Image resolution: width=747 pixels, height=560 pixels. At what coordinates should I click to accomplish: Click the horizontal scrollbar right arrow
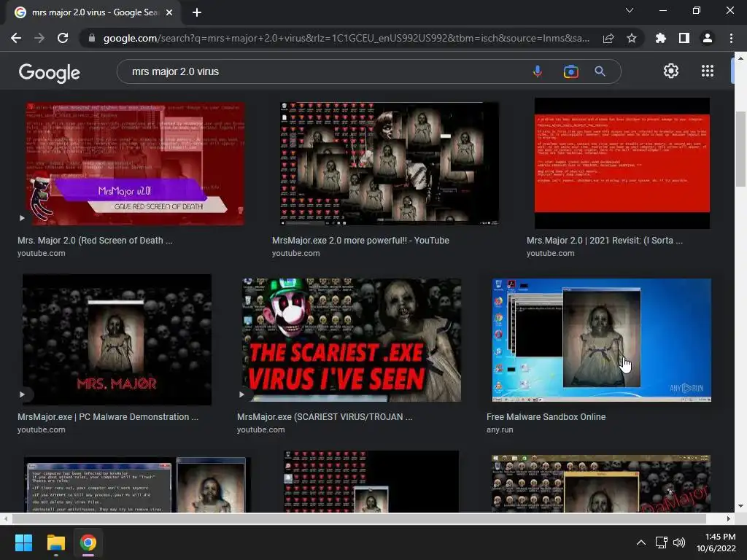[729, 518]
